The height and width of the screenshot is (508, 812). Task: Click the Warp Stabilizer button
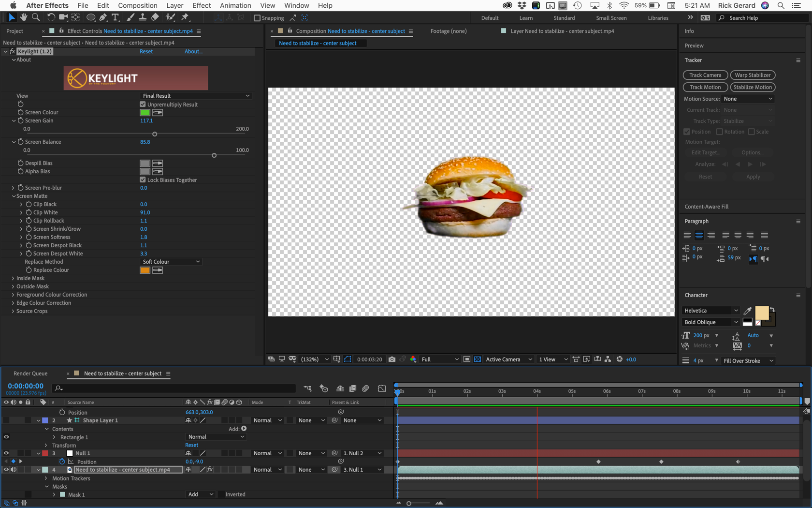tap(753, 75)
